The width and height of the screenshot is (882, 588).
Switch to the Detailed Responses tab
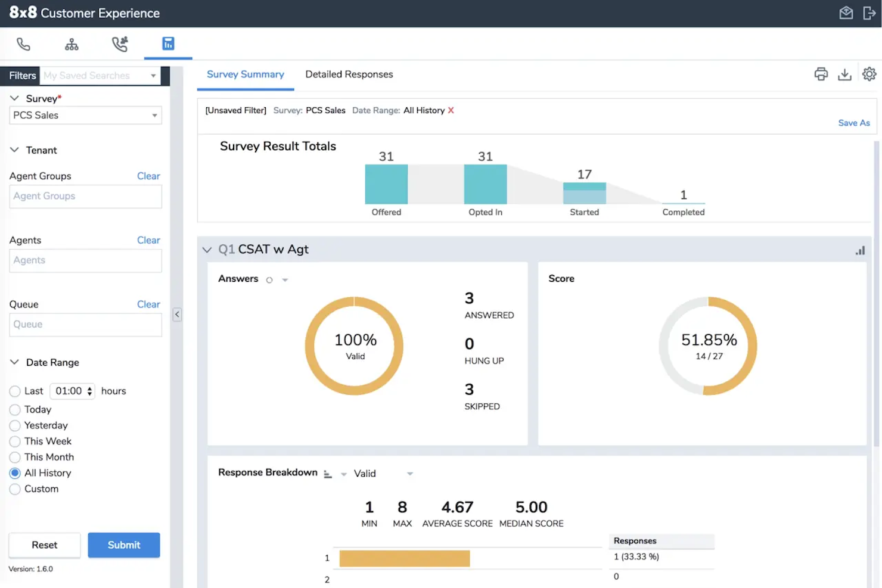[349, 74]
